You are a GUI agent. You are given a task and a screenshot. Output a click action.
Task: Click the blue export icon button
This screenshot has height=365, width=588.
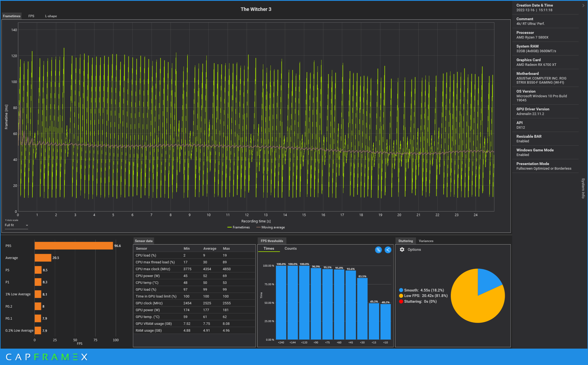click(387, 250)
